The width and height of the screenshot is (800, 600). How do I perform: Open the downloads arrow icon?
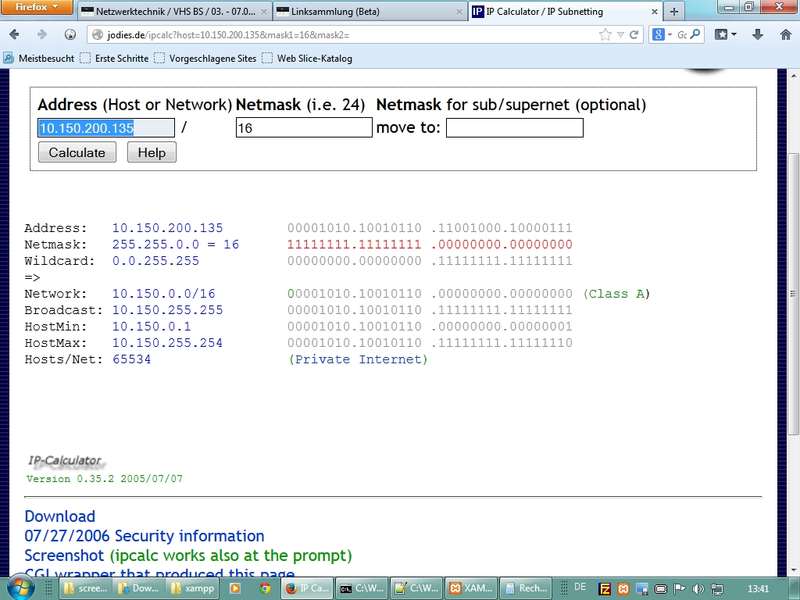point(758,35)
